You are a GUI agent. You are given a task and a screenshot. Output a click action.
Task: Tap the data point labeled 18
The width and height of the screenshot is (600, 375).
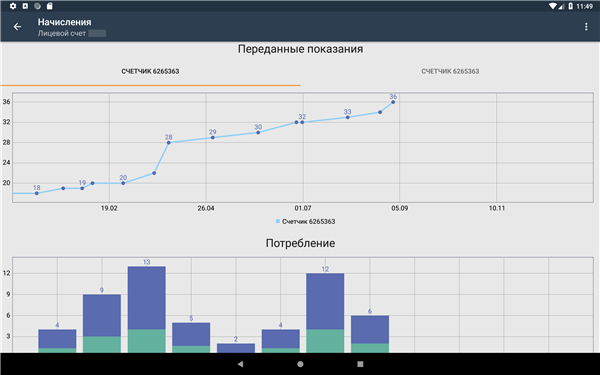click(x=37, y=193)
